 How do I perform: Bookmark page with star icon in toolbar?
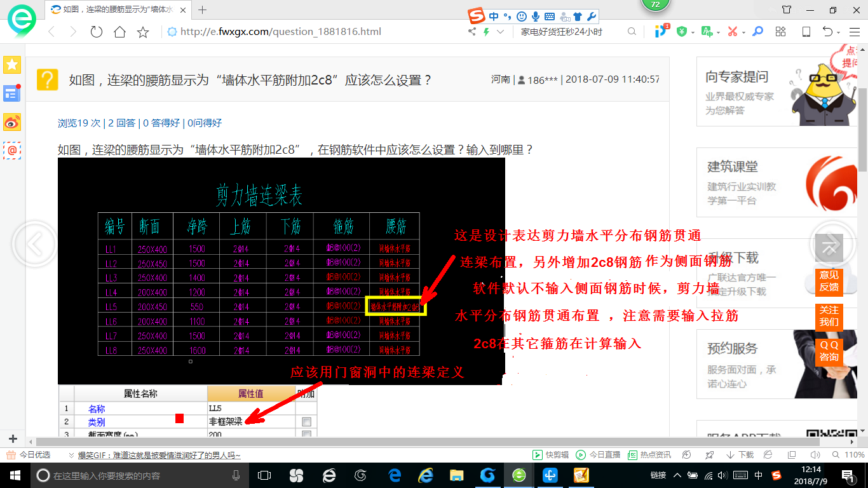tap(143, 32)
